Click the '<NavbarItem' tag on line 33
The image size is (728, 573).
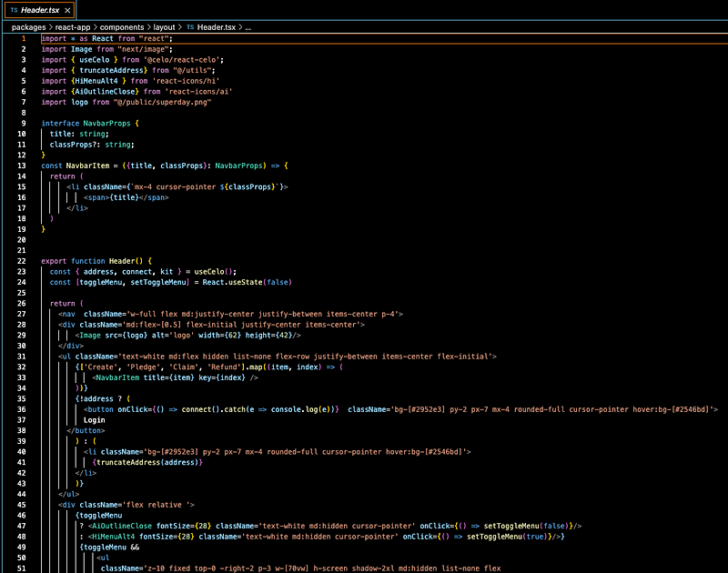pos(116,377)
